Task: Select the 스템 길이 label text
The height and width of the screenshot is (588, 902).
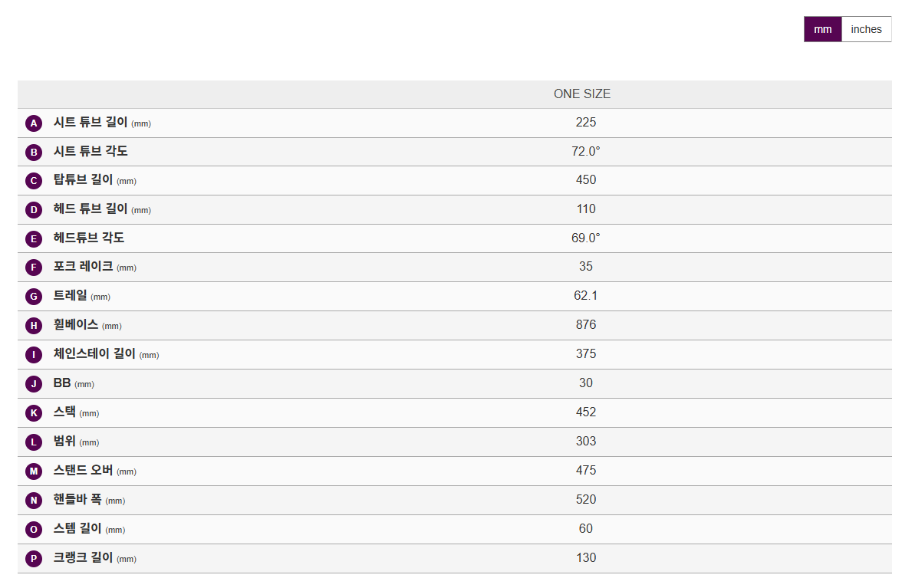Action: click(x=77, y=529)
